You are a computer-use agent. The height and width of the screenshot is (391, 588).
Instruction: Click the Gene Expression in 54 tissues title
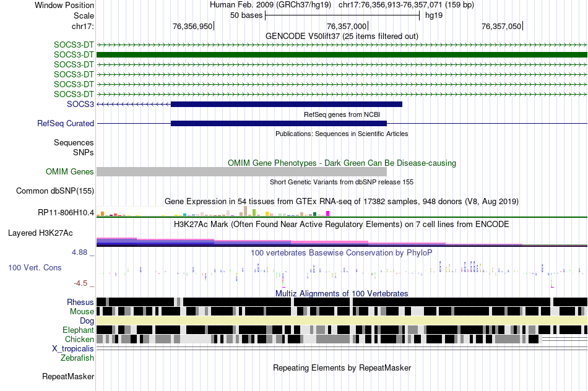click(342, 201)
